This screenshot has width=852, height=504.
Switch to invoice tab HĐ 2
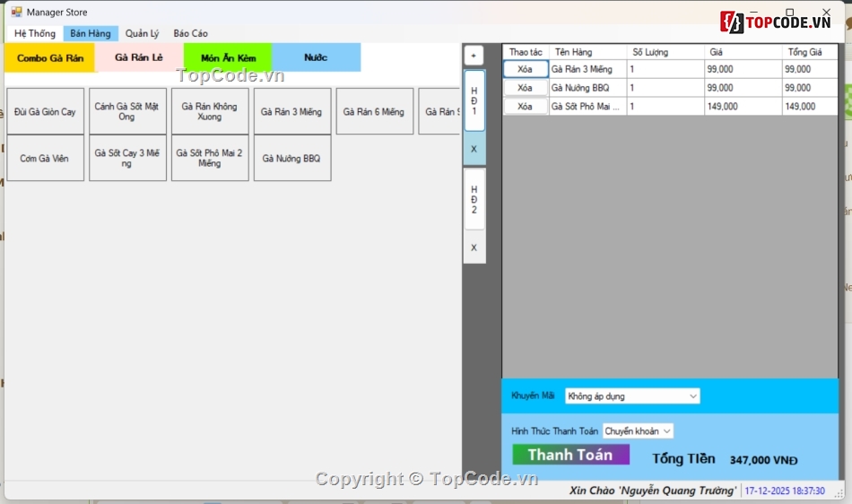474,199
